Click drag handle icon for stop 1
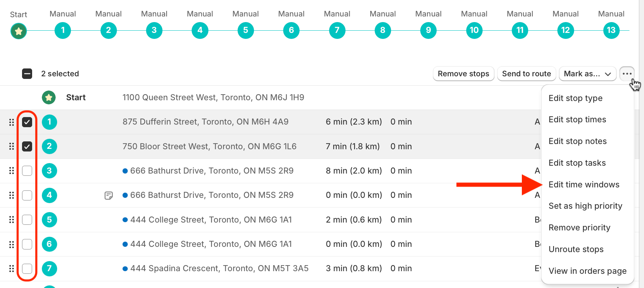644x288 pixels. (12, 122)
